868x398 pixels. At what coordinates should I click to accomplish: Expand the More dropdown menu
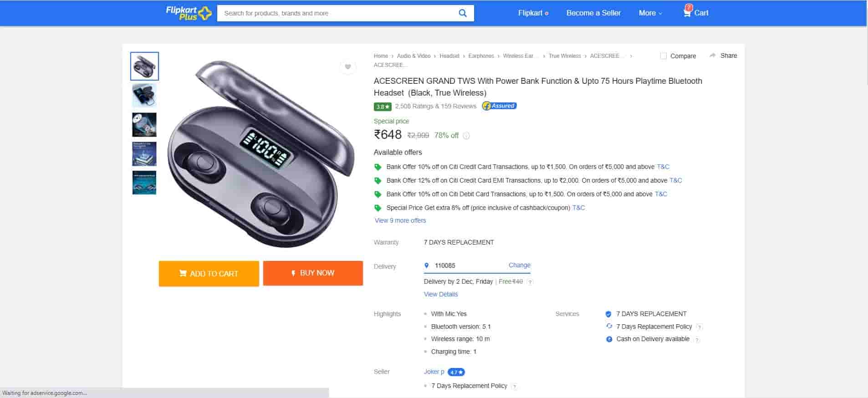pos(650,13)
